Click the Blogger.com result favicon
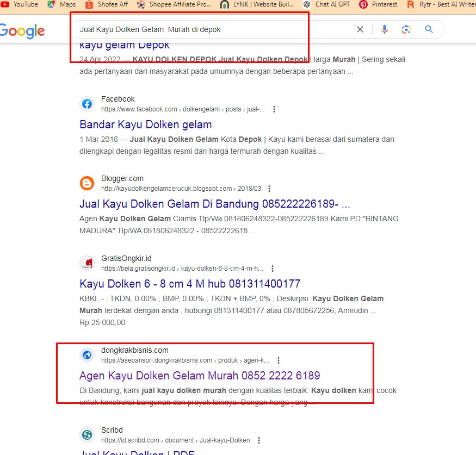 pos(87,184)
